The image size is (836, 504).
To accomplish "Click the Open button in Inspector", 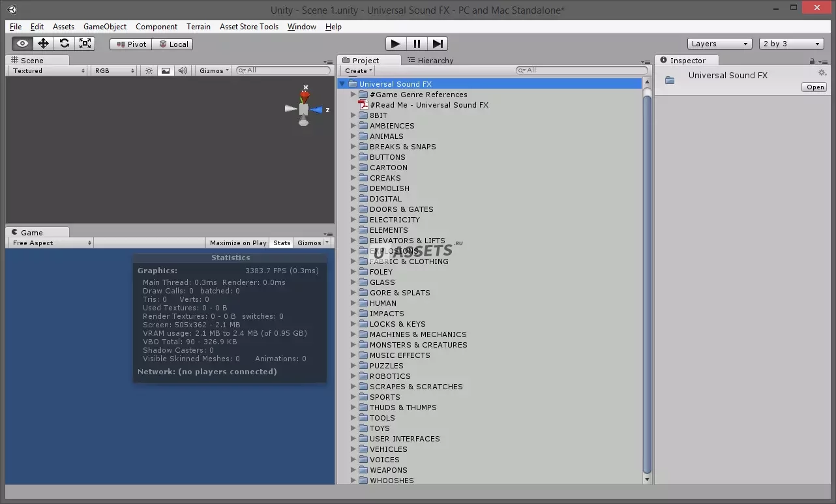I will point(814,87).
